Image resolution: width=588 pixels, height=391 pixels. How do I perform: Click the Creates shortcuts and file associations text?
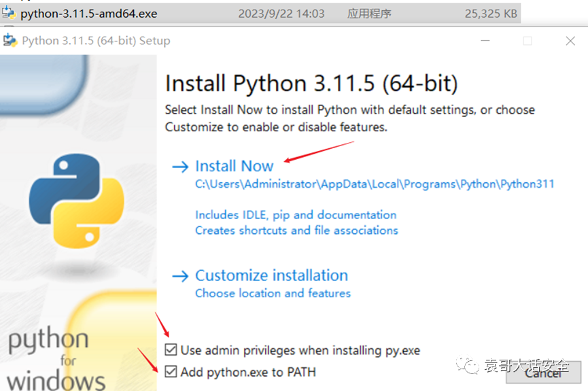click(x=296, y=230)
